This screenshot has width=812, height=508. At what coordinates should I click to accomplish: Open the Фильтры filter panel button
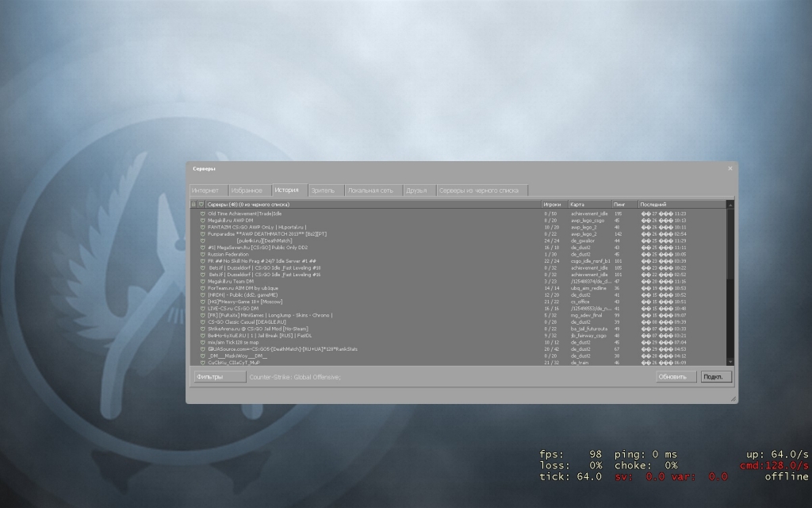click(x=220, y=377)
